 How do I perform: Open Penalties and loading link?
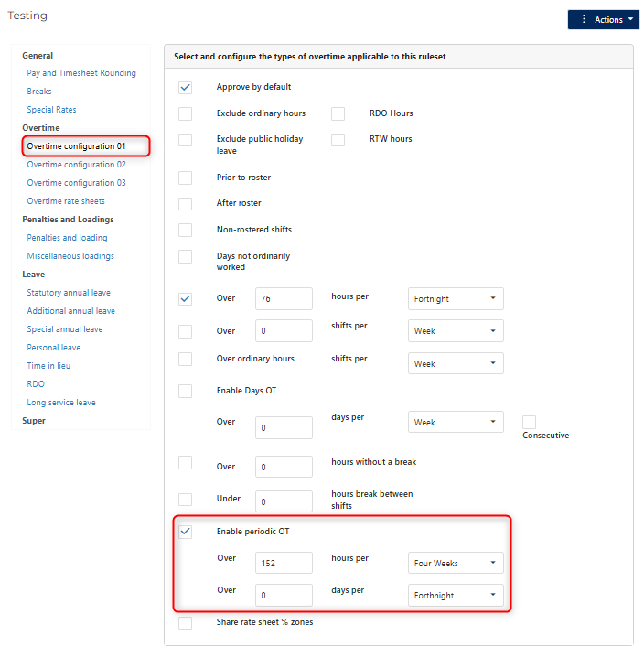[x=67, y=238]
